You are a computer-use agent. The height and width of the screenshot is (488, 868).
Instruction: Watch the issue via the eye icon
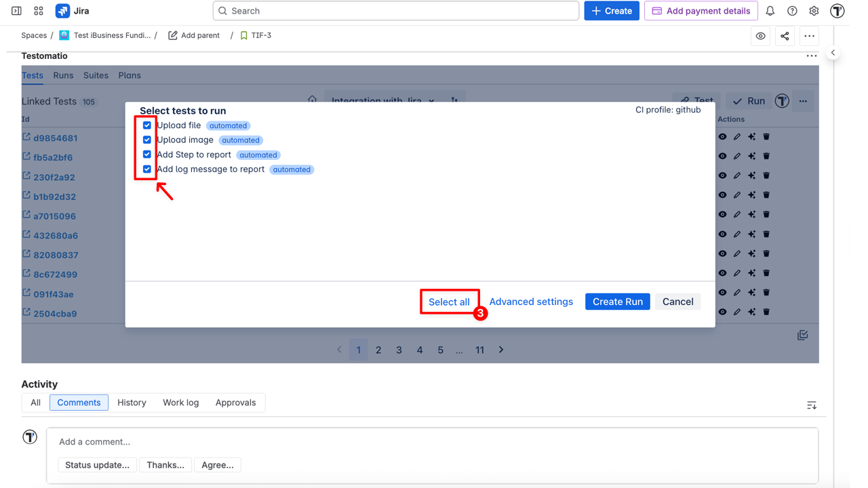760,35
